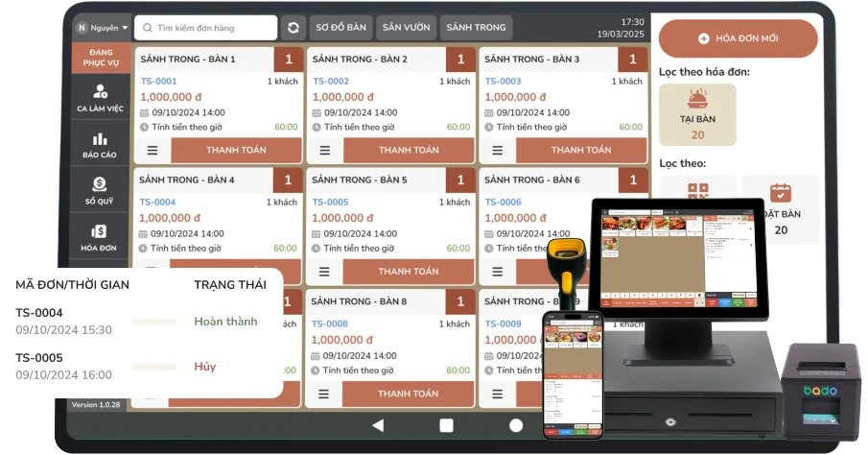Click the refresh sync icon button

293,28
